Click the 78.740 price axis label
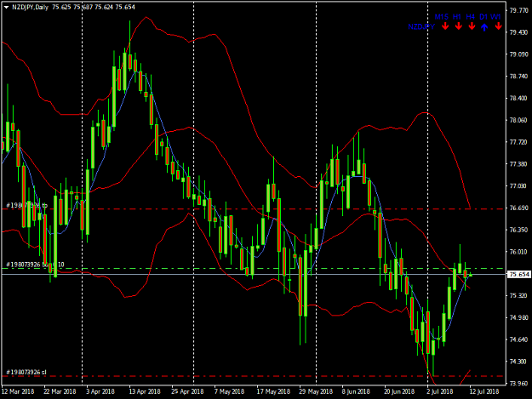The image size is (532, 399). [518, 77]
